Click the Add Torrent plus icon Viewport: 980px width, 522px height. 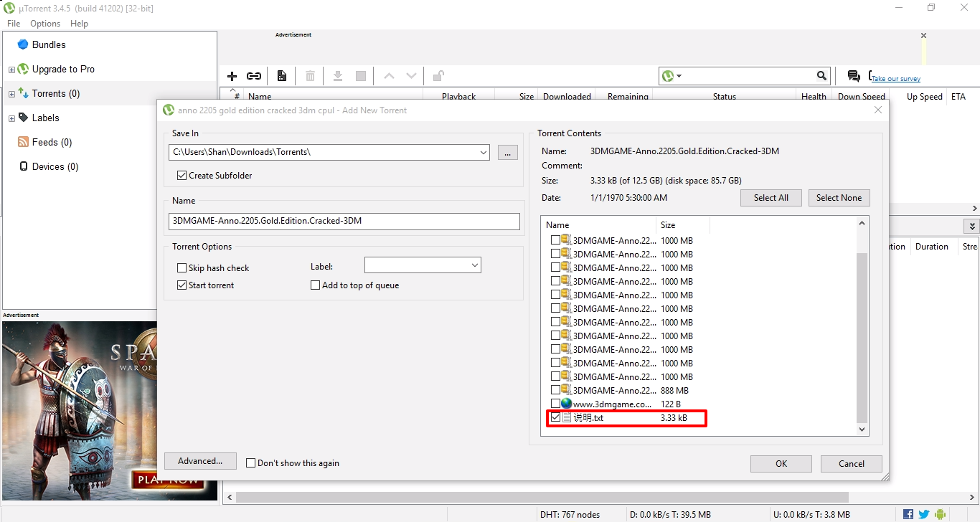[232, 76]
